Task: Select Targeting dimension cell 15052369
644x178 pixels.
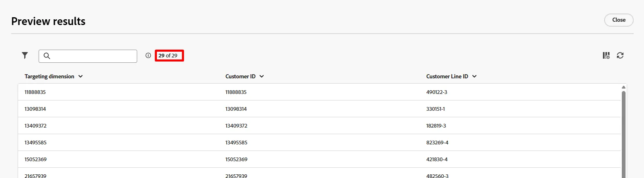Action: pos(35,159)
